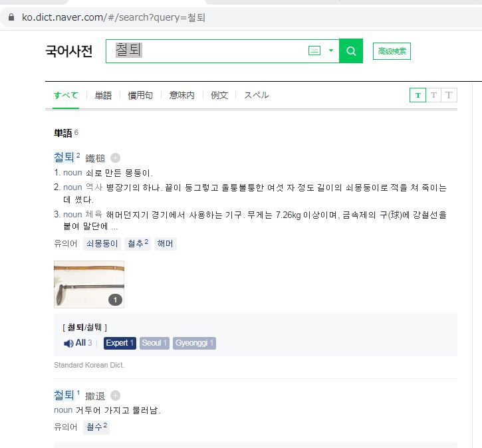Screen dimensions: 482x448
Task: Click the advanced search 高級検索 button
Action: pos(392,51)
